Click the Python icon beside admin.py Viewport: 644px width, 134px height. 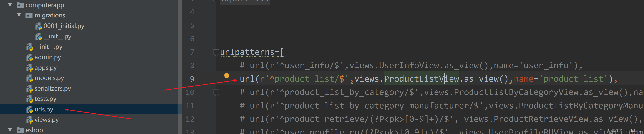tap(29, 57)
